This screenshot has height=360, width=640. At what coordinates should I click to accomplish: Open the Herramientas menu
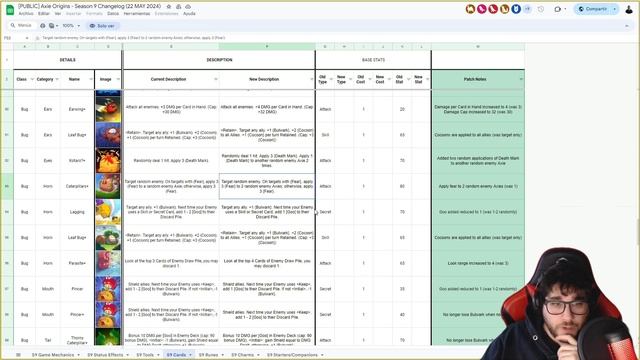tap(137, 13)
